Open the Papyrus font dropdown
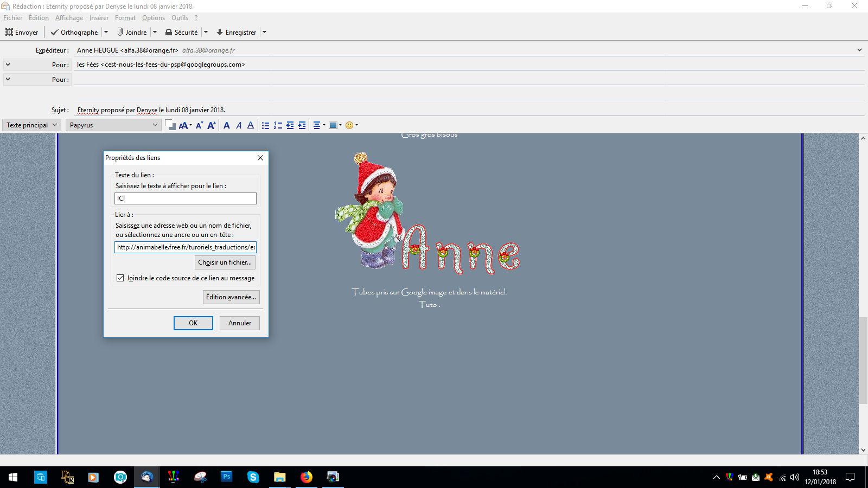This screenshot has width=868, height=488. tap(113, 125)
